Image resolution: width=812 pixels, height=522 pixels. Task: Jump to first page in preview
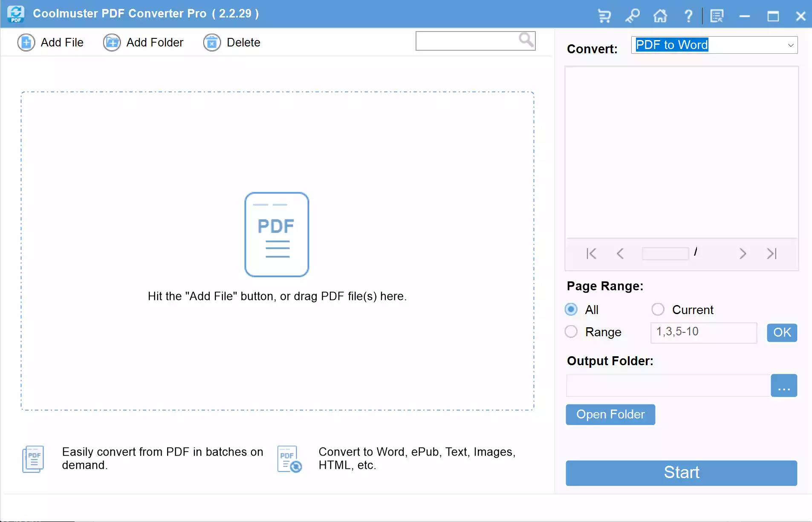point(591,254)
